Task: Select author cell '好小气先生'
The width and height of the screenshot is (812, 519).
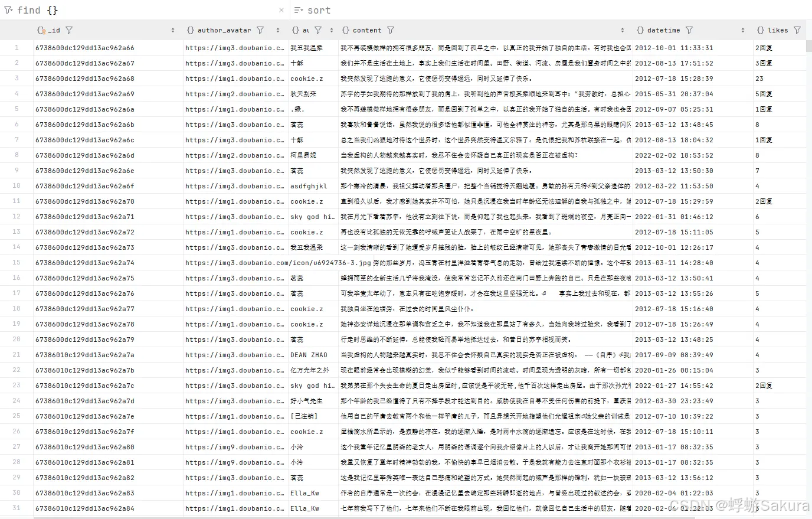Action: coord(313,401)
